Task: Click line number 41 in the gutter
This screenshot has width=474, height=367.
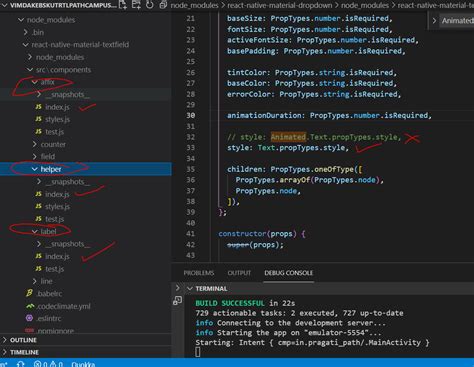Action: pyautogui.click(x=191, y=234)
